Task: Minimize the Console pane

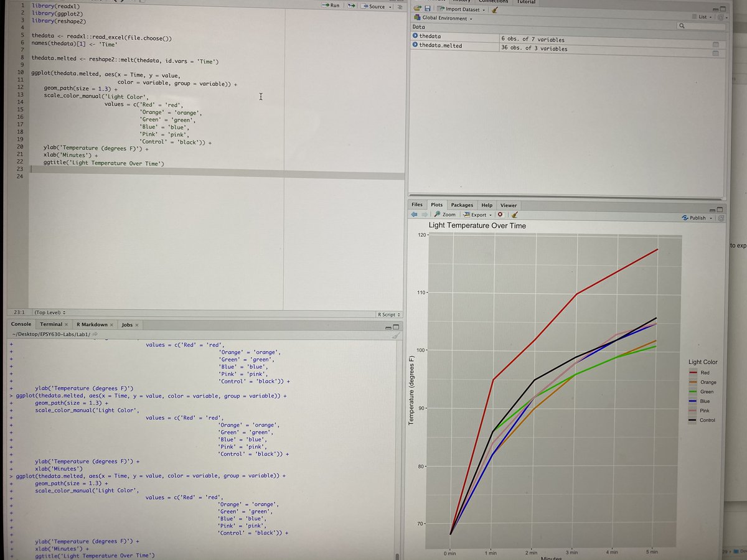Action: (x=388, y=327)
